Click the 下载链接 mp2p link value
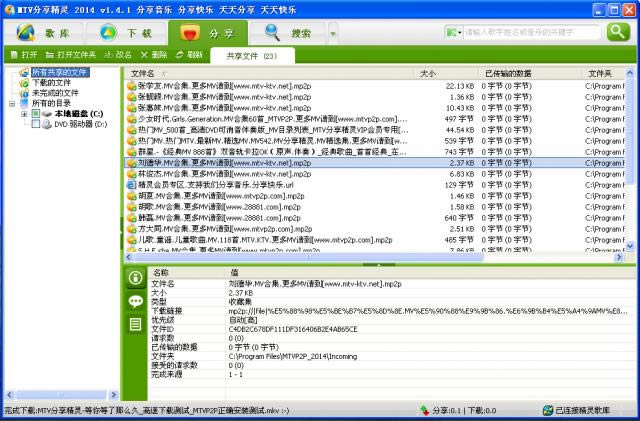This screenshot has height=421, width=640. coord(428,311)
